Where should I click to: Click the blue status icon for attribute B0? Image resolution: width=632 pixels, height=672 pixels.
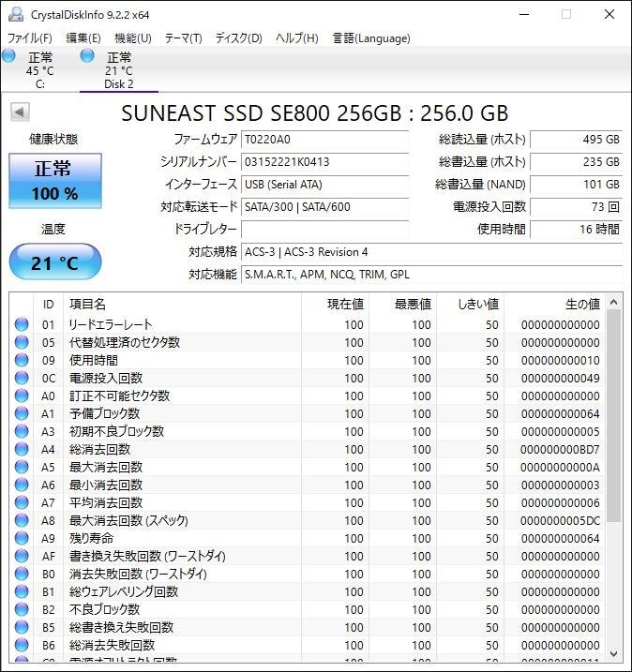tap(22, 574)
